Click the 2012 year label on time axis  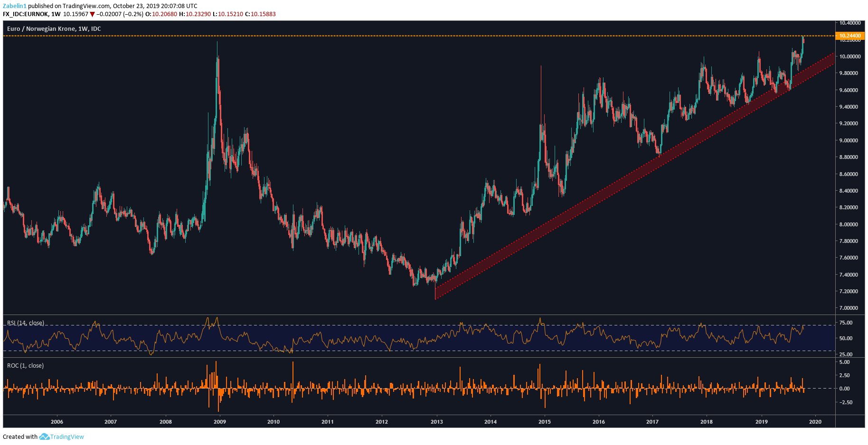[x=382, y=422]
